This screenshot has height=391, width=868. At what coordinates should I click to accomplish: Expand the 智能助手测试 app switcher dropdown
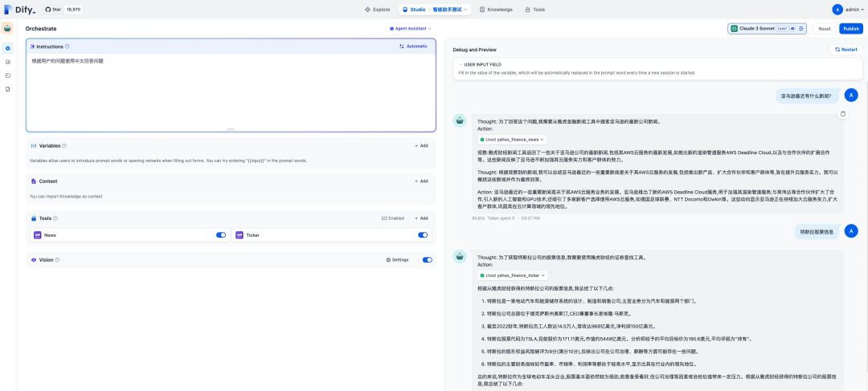point(451,10)
